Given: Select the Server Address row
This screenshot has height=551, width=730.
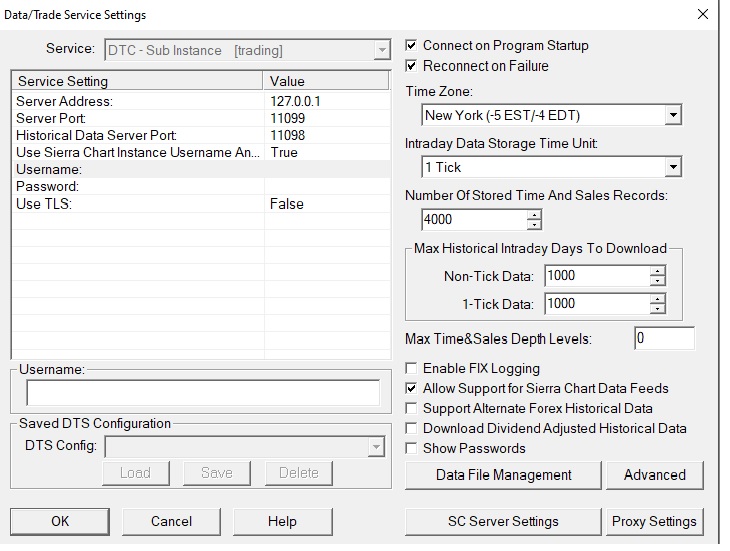Looking at the screenshot, I should 201,101.
